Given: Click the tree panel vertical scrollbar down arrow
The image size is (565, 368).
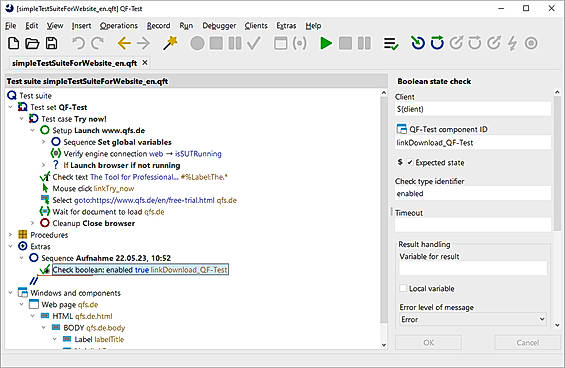Looking at the screenshot, I should (384, 345).
